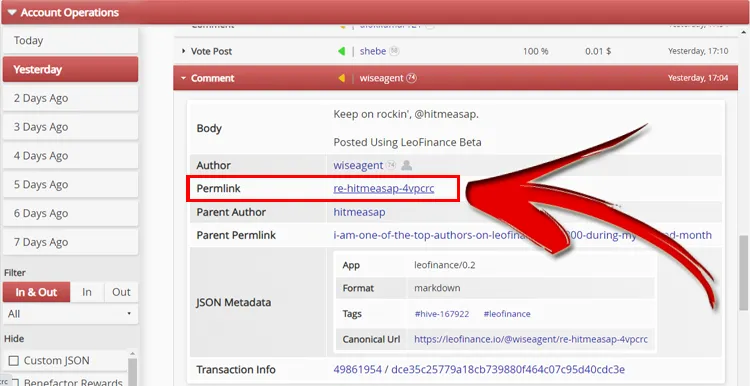Click the yellow arrow icon beside wiseagent header

point(341,78)
